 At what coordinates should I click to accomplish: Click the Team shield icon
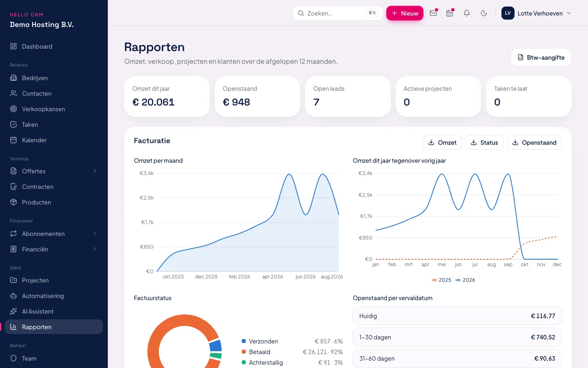13,358
